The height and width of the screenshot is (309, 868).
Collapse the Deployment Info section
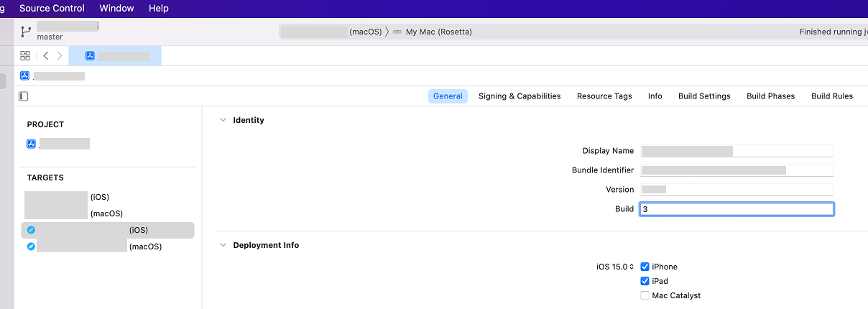[x=223, y=245]
